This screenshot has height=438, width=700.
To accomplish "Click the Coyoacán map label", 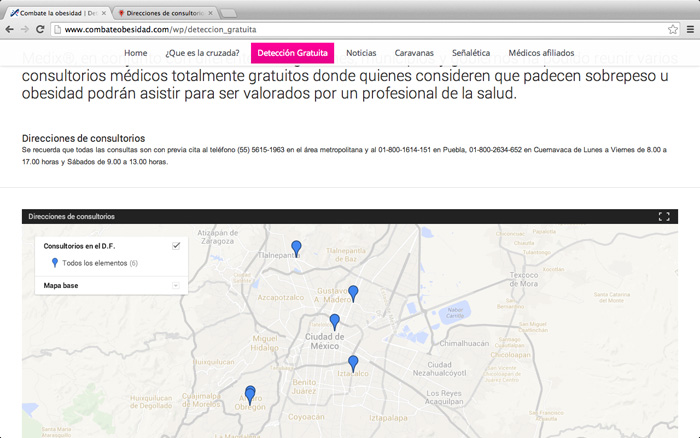I will click(x=306, y=417).
